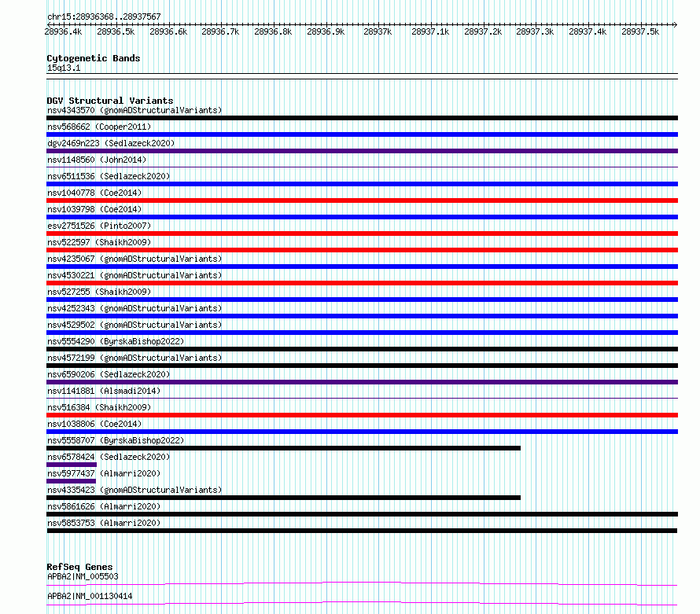Click the ruler arrowhead at right end
Image resolution: width=700 pixels, height=614 pixels.
676,24
